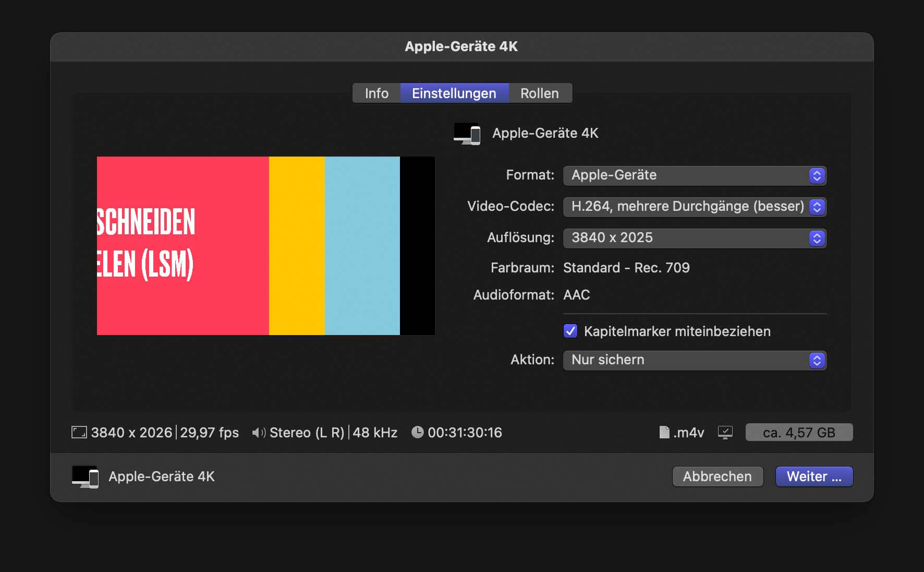Open the Aktion dropdown showing Nur sichern

click(817, 360)
